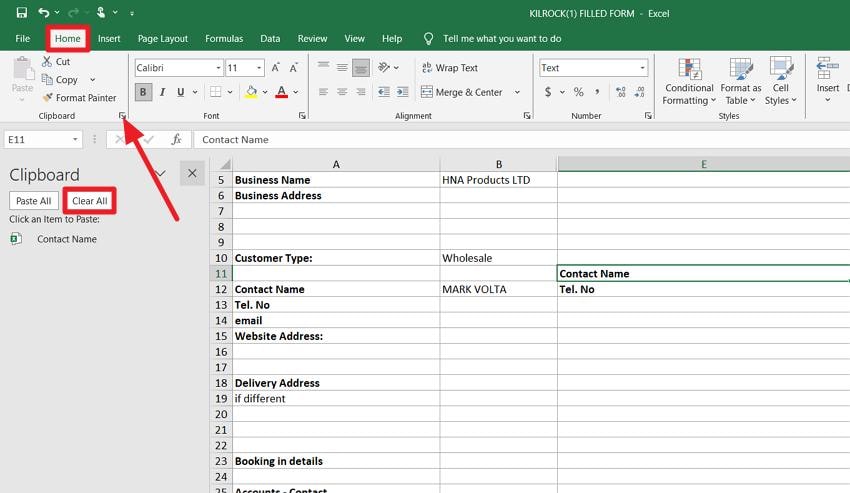Toggle Italic formatting
The height and width of the screenshot is (493, 850).
[162, 92]
